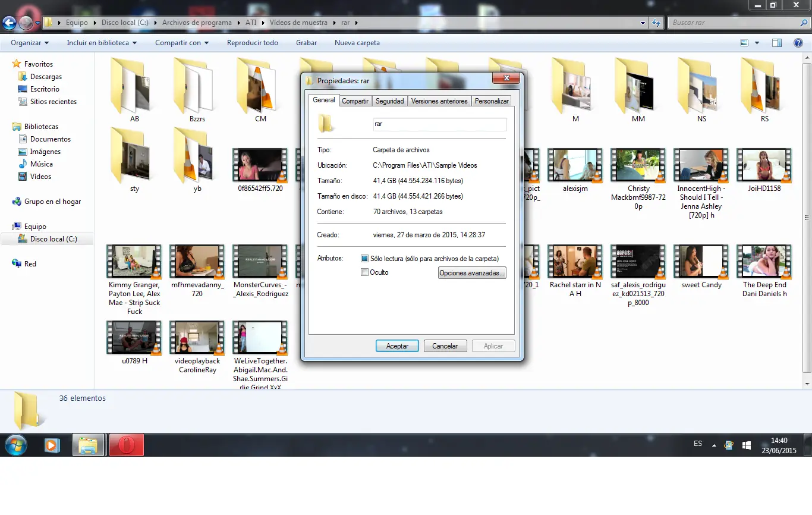Viewport: 812px width, 515px height.
Task: Show hidden tray icons arrow
Action: click(714, 445)
